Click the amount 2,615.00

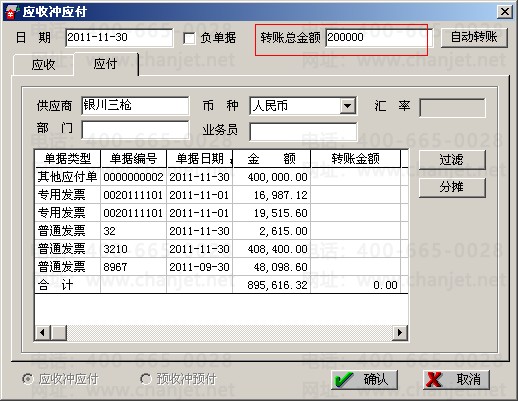[x=283, y=231]
